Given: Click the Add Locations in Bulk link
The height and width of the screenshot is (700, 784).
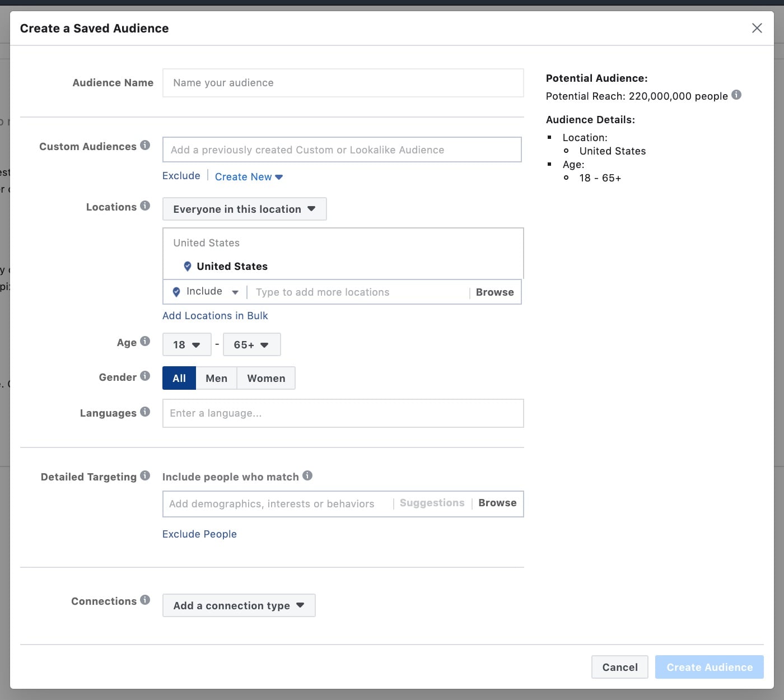Looking at the screenshot, I should (x=215, y=316).
